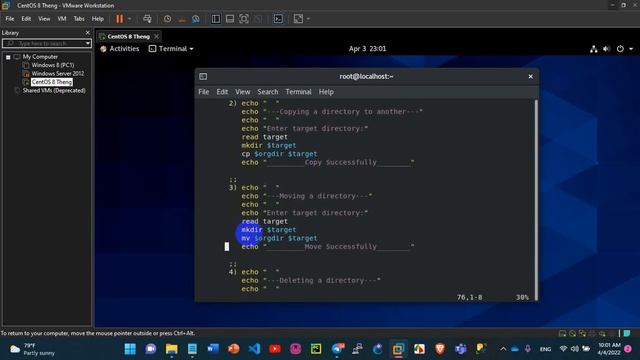The width and height of the screenshot is (640, 360).
Task: Open the terminal Edit menu
Action: pyautogui.click(x=222, y=92)
